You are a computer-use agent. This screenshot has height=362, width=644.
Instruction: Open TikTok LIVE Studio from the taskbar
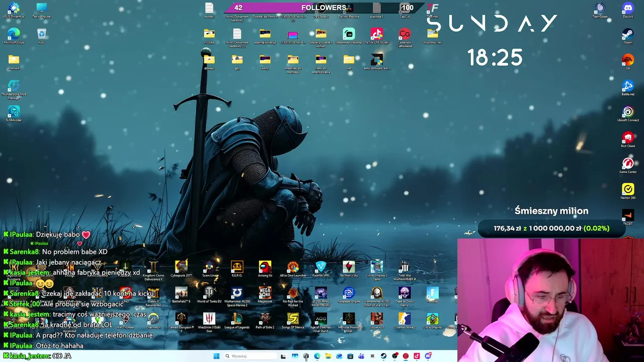(417, 356)
